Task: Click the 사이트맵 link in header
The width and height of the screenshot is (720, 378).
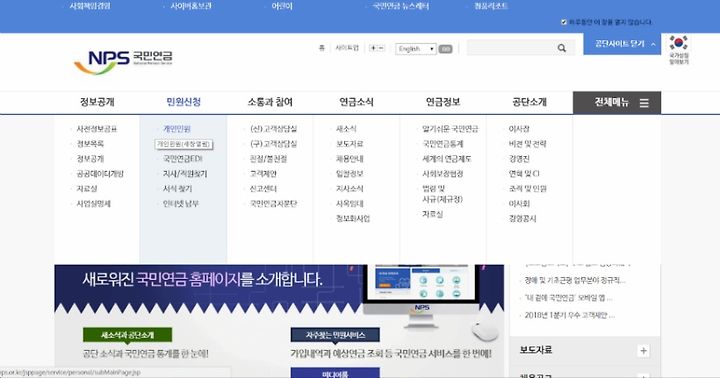Action: coord(347,48)
